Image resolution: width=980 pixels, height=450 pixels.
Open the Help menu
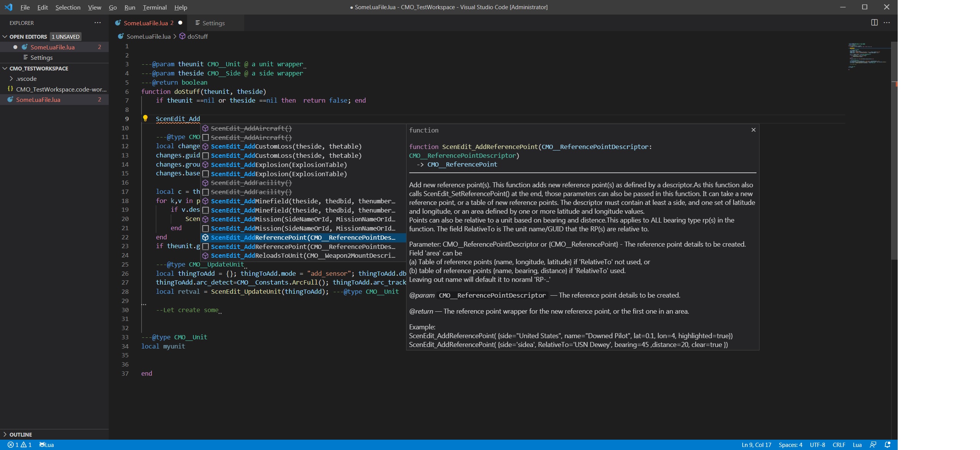(181, 7)
